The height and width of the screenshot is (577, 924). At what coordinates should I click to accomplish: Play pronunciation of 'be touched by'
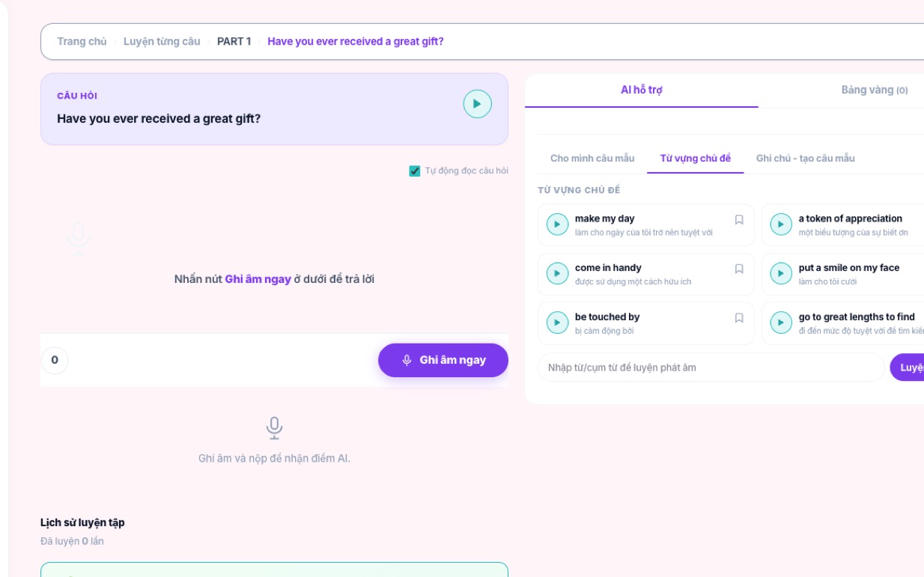pyautogui.click(x=557, y=323)
